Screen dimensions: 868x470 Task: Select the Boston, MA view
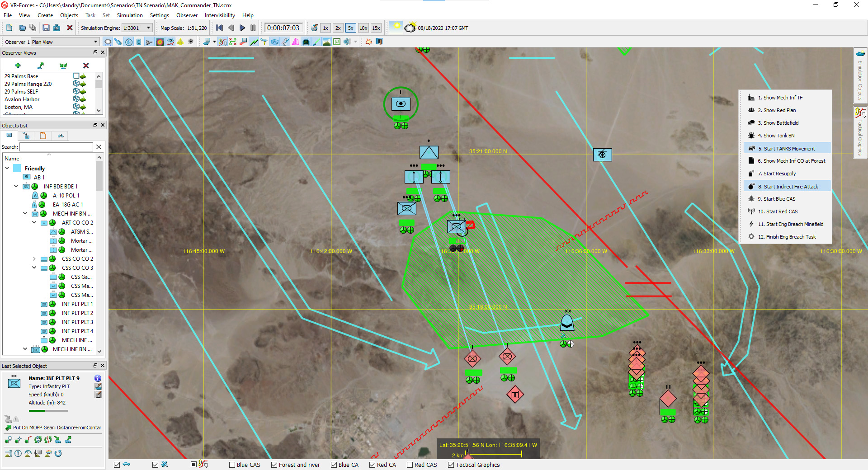pyautogui.click(x=19, y=107)
